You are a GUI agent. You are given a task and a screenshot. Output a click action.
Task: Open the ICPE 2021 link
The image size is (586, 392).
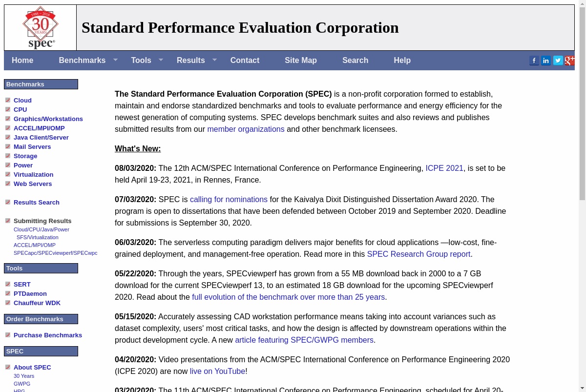click(x=444, y=168)
